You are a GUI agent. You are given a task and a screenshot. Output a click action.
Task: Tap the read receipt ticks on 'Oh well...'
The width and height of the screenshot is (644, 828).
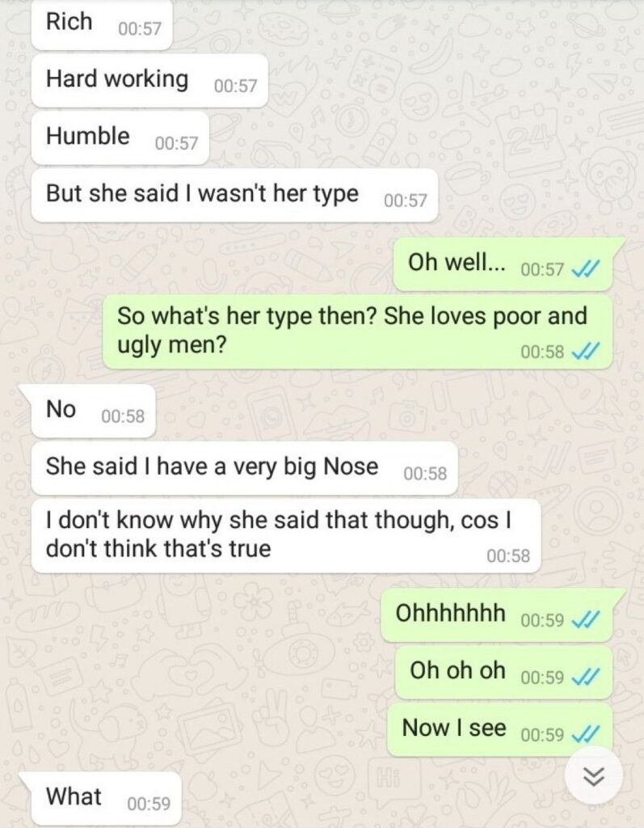585,270
